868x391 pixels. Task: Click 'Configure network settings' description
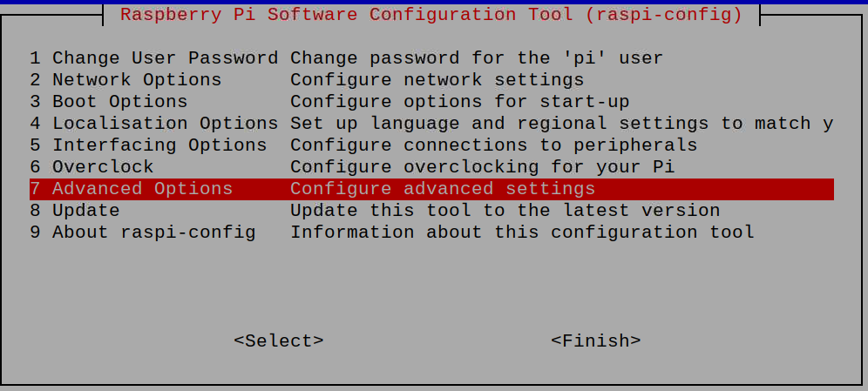(x=437, y=80)
